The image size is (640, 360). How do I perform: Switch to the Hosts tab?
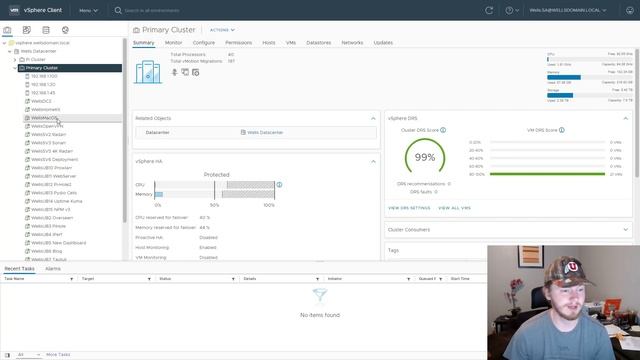(x=269, y=42)
